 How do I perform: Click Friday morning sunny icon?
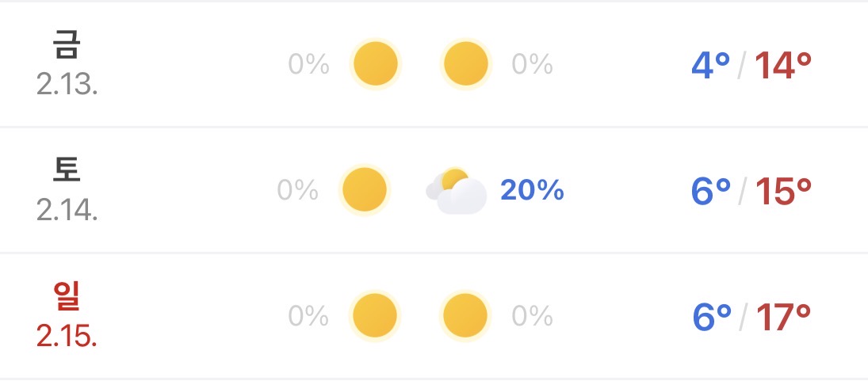375,64
